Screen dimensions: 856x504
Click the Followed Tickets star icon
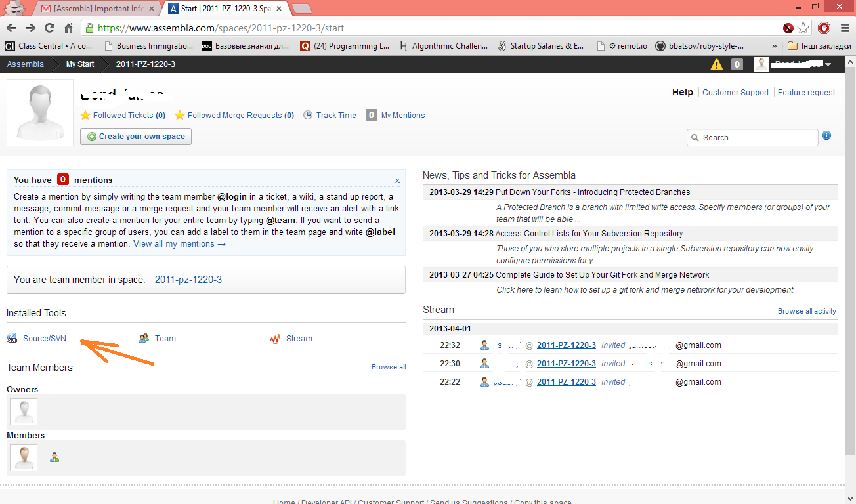coord(85,115)
